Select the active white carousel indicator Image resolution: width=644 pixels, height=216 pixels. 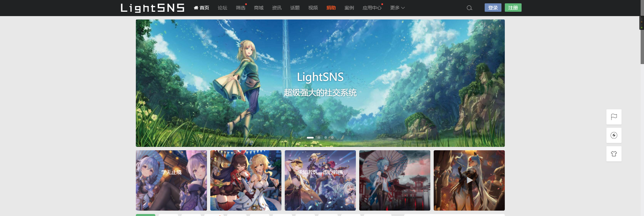[310, 138]
